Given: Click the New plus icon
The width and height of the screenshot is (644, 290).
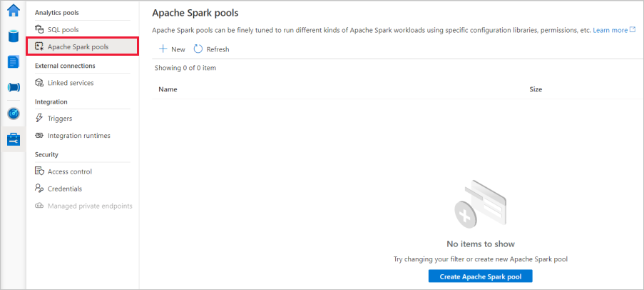Looking at the screenshot, I should pos(163,49).
